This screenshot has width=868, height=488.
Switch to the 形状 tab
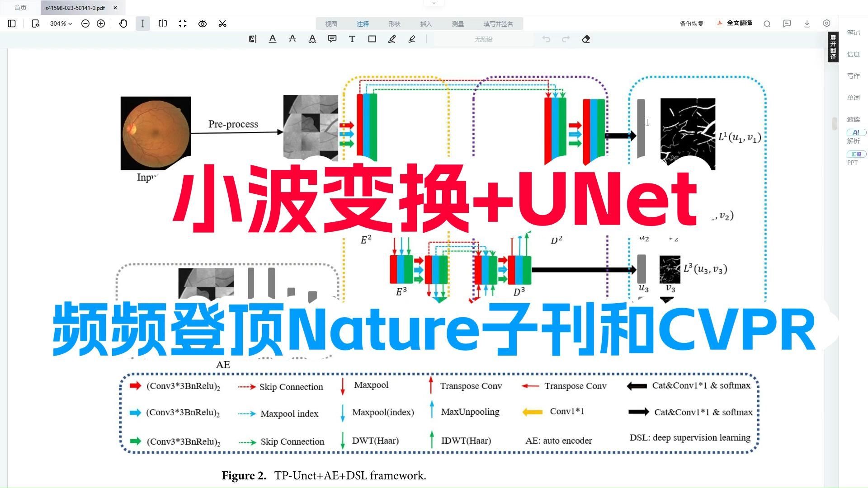tap(395, 24)
